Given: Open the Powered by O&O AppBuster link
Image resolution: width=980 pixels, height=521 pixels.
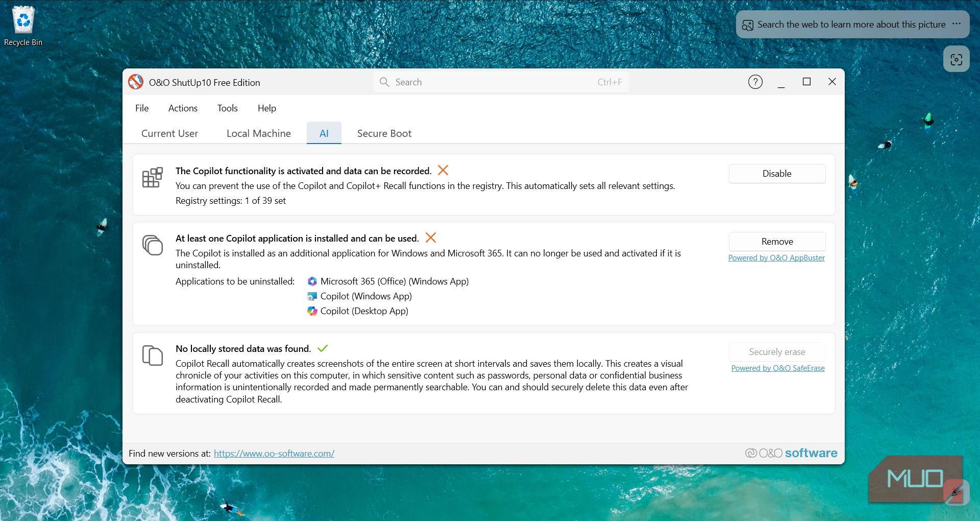Looking at the screenshot, I should pos(776,258).
